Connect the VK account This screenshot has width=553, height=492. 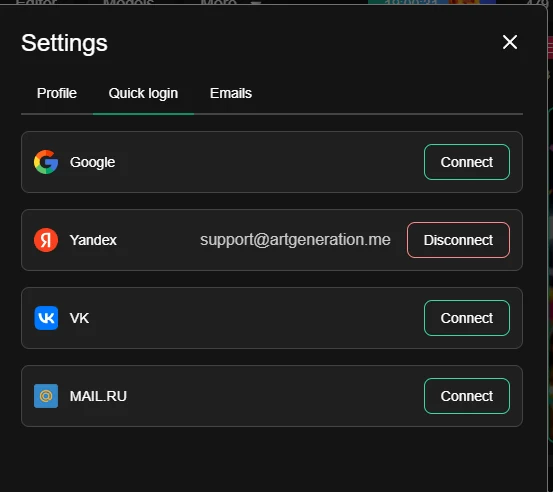click(x=467, y=318)
